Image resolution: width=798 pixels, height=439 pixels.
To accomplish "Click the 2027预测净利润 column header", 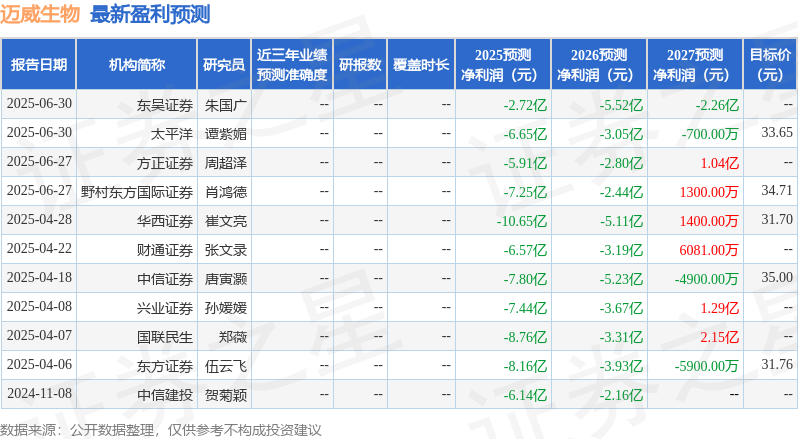I will coord(695,65).
